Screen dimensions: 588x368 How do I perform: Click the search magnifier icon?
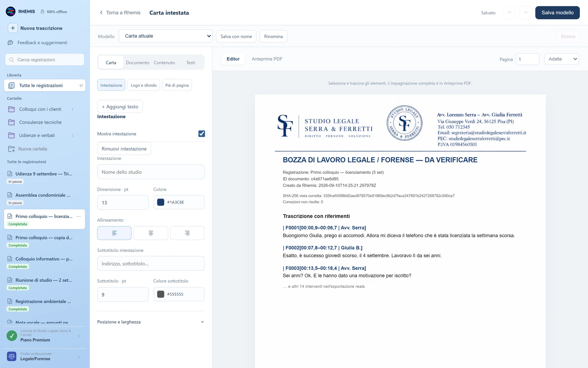[11, 60]
